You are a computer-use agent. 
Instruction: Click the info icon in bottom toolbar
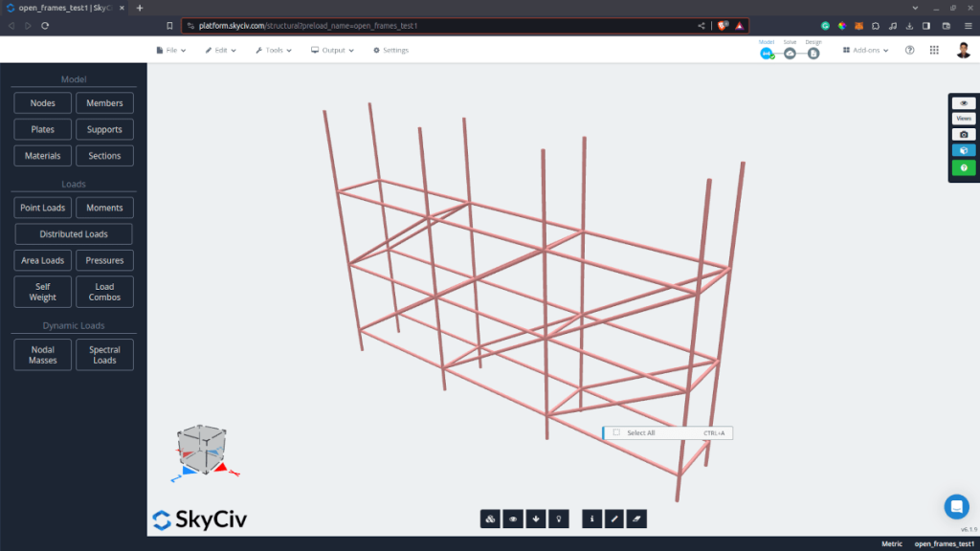591,518
